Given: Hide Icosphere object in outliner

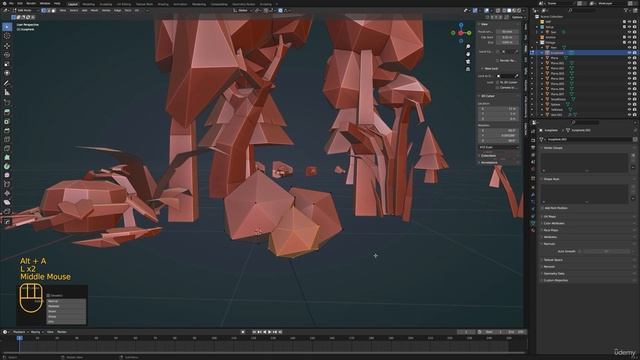Looking at the screenshot, I should pos(629,53).
